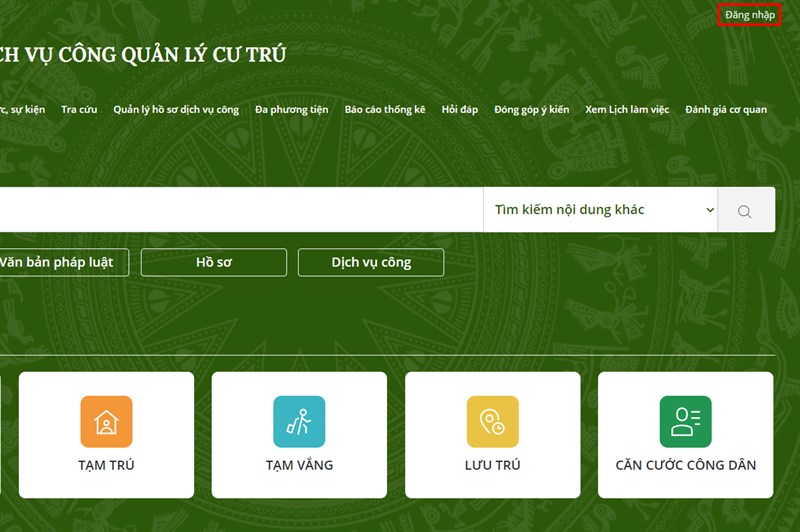800x532 pixels.
Task: Click the TẠM TRÚ card label
Action: (x=106, y=465)
